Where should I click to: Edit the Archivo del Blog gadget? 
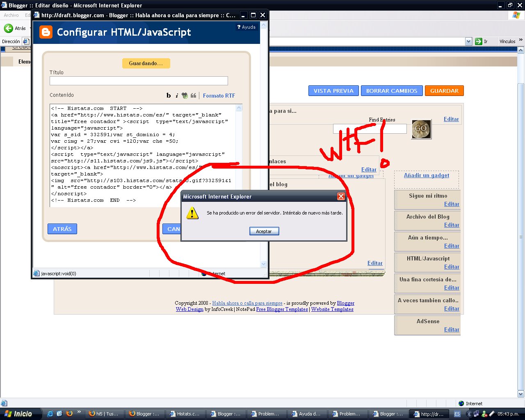[x=452, y=225]
